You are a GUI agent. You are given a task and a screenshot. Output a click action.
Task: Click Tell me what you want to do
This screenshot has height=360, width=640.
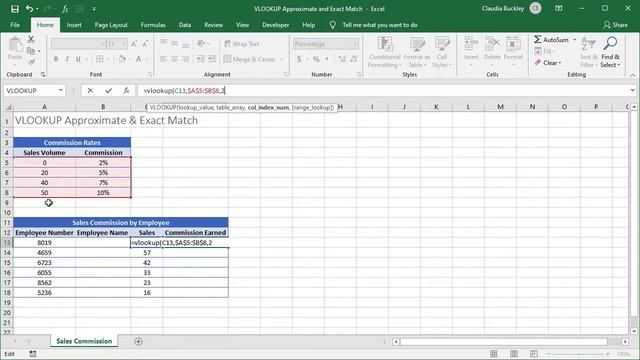pos(380,25)
